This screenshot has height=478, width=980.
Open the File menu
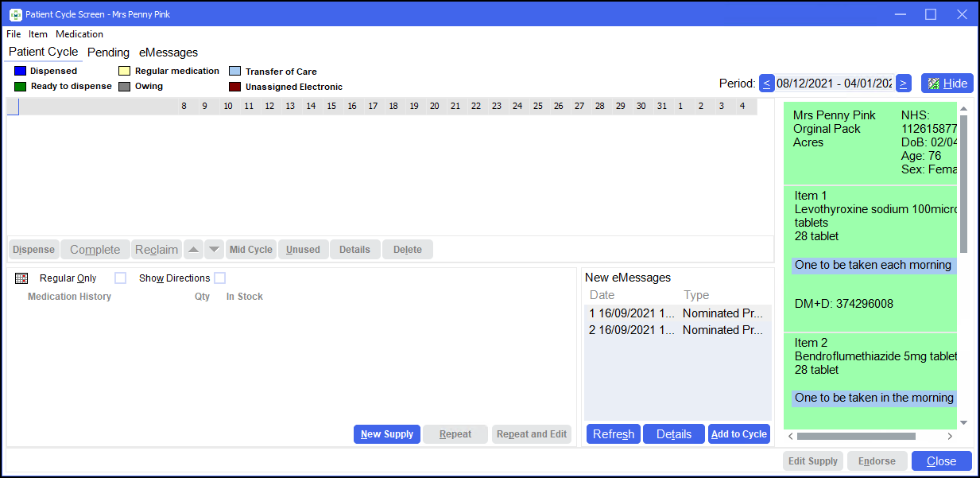point(14,34)
